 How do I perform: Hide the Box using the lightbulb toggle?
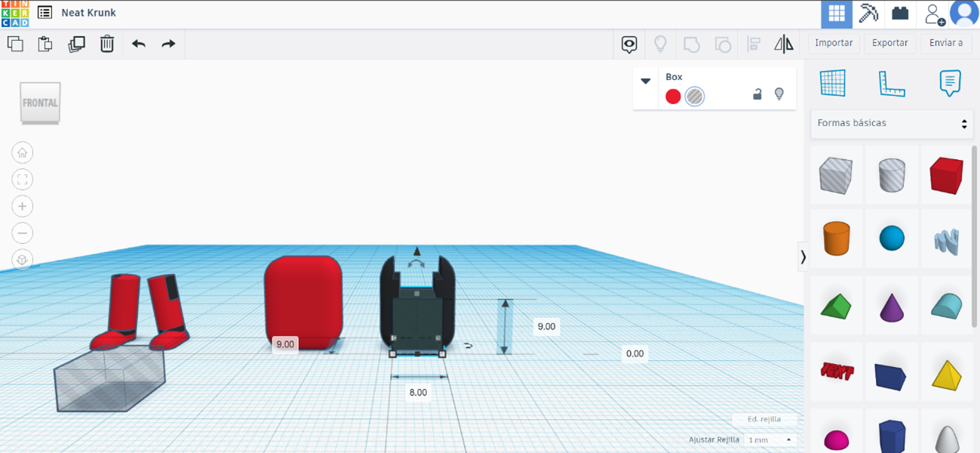click(779, 94)
